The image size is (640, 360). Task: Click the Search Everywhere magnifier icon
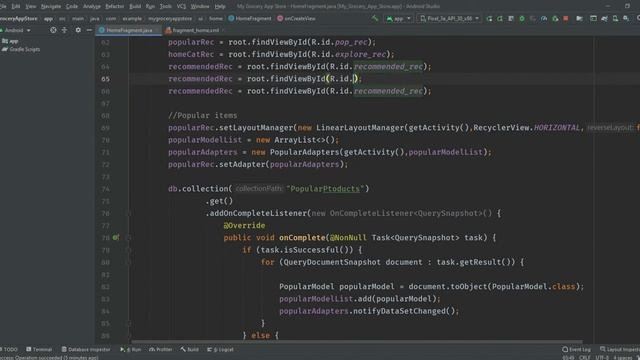click(x=638, y=18)
